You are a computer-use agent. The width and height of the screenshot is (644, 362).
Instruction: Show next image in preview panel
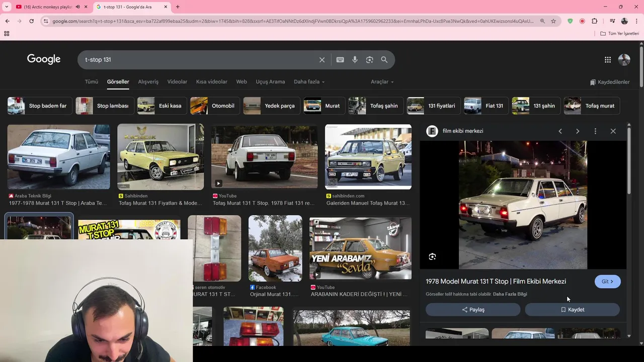click(x=578, y=131)
